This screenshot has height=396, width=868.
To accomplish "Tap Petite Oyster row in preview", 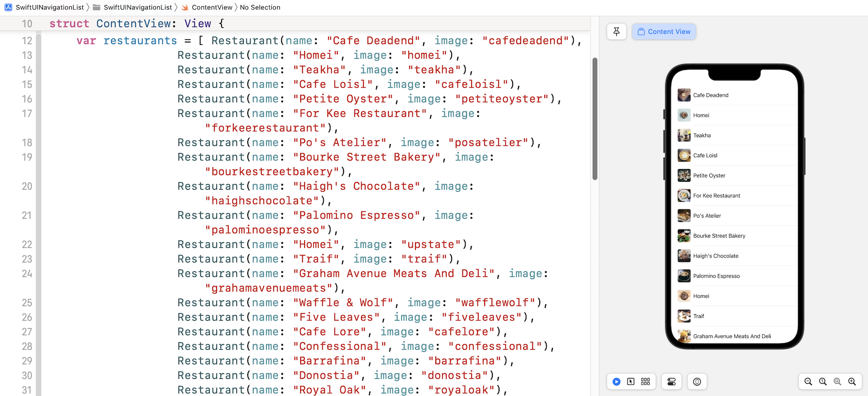I will tap(735, 176).
